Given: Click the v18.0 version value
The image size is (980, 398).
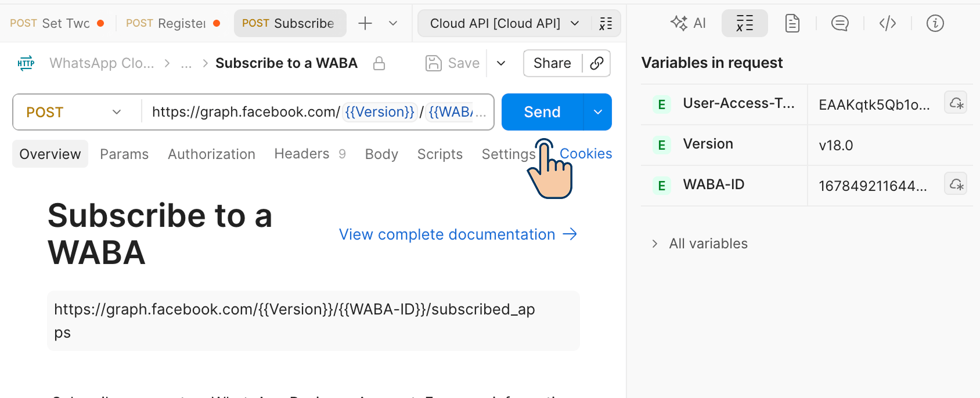Looking at the screenshot, I should 835,145.
